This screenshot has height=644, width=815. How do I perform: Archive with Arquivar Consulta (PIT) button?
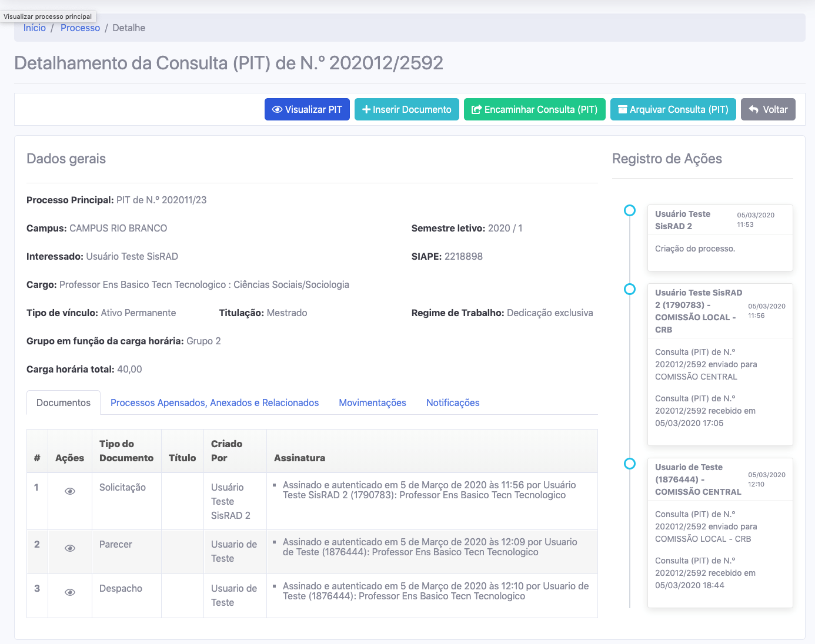pos(673,109)
